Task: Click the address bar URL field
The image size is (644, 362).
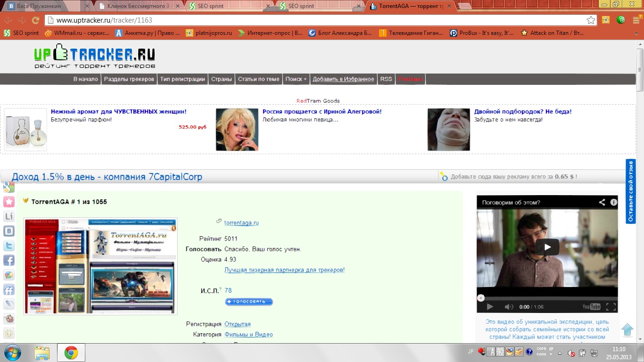Action: point(321,20)
